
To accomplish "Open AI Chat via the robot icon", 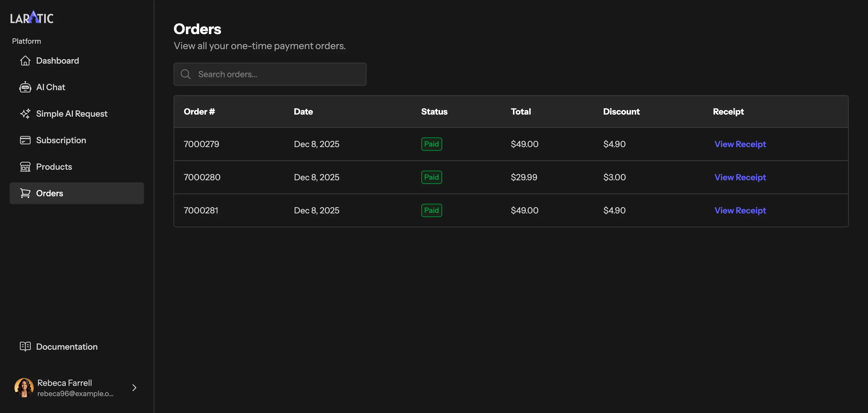I will tap(25, 87).
